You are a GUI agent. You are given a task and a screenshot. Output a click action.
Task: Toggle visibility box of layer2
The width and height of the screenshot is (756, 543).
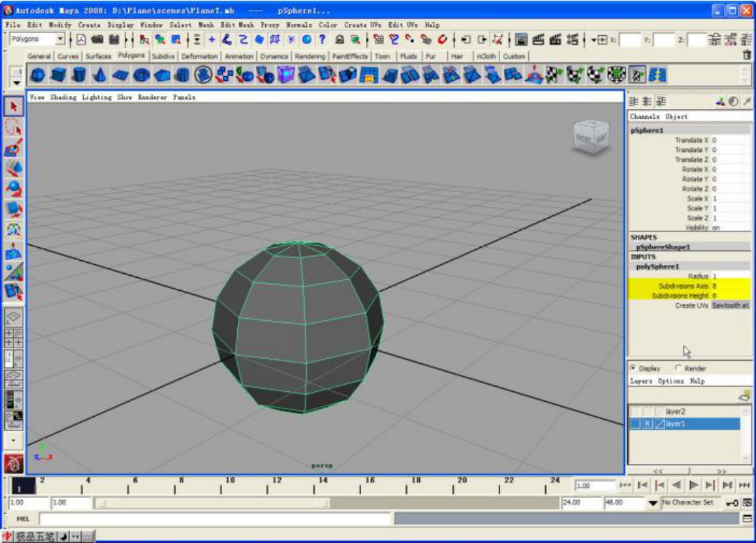pos(636,411)
